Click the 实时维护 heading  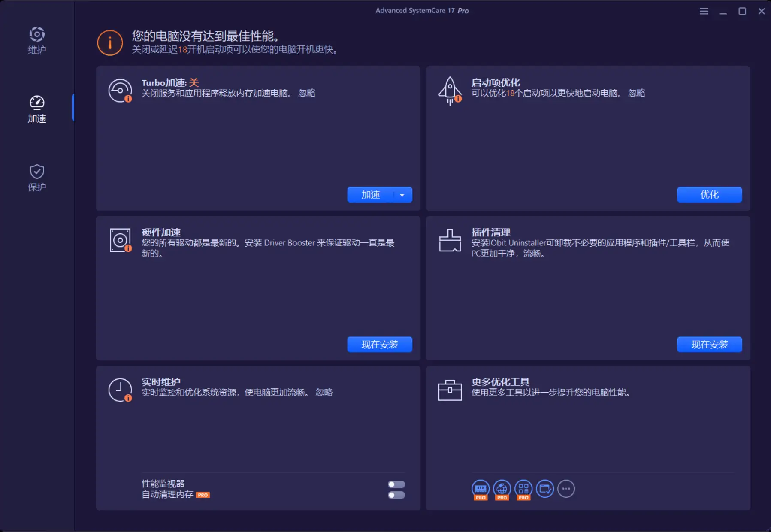click(x=161, y=382)
